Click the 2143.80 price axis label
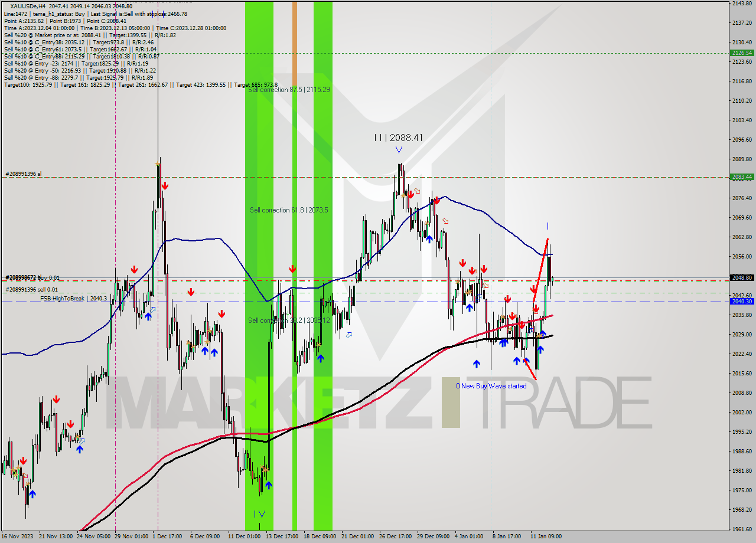 pos(742,4)
